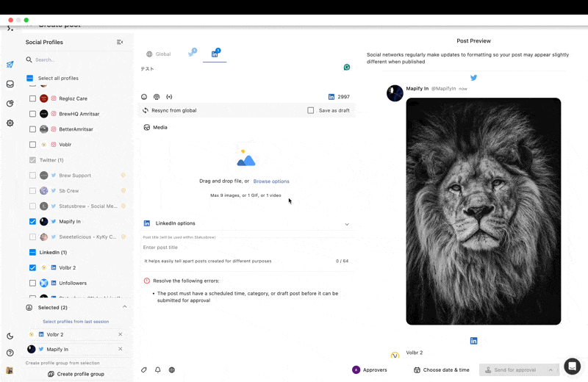Uncheck the Volbr 2 LinkedIn profile

pos(32,267)
